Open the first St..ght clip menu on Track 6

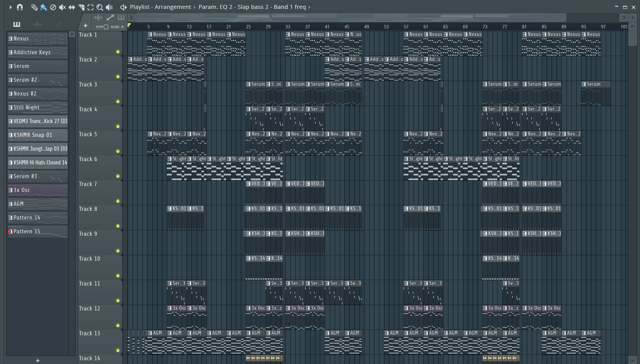coord(170,159)
